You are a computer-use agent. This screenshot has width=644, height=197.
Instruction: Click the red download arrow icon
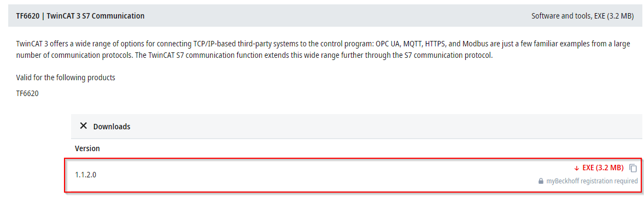[577, 168]
